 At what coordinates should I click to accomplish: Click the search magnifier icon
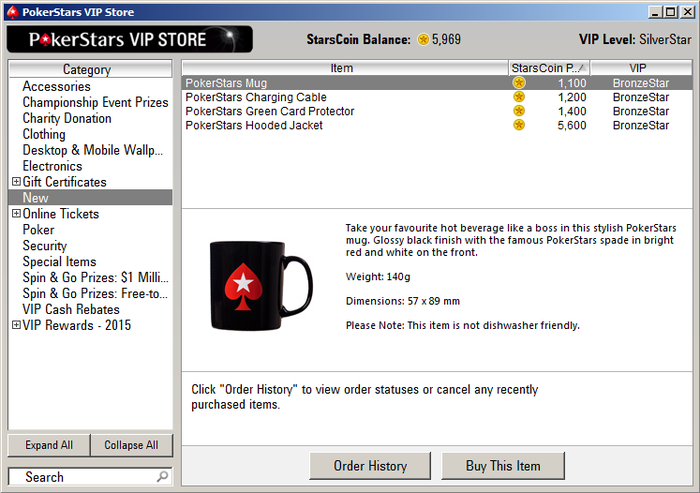pyautogui.click(x=162, y=476)
